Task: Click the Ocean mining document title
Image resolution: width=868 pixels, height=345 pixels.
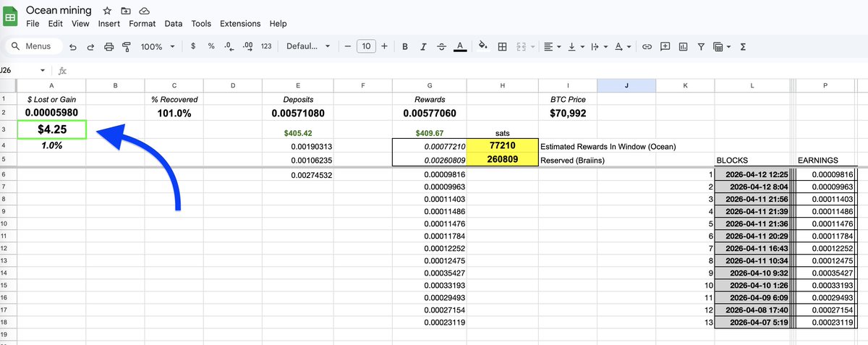Action: click(59, 10)
